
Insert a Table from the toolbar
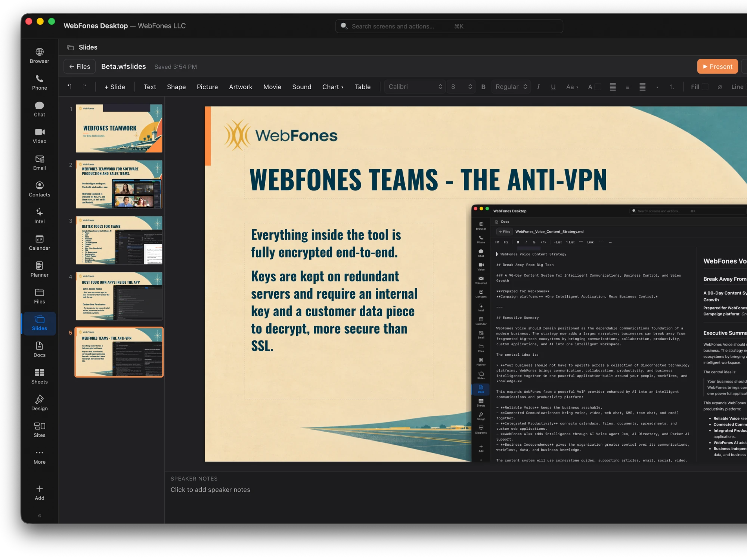click(x=362, y=87)
